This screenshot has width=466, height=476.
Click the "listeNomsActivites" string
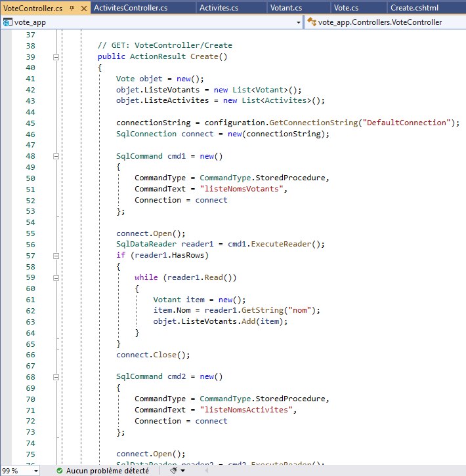click(x=246, y=410)
